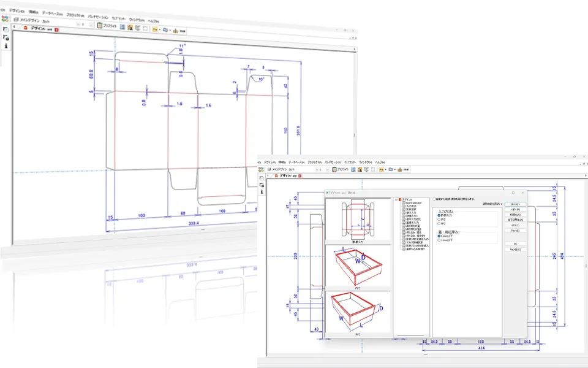Collapse the デザイン root node in the dialog tree
588x368 pixels.
[396, 199]
